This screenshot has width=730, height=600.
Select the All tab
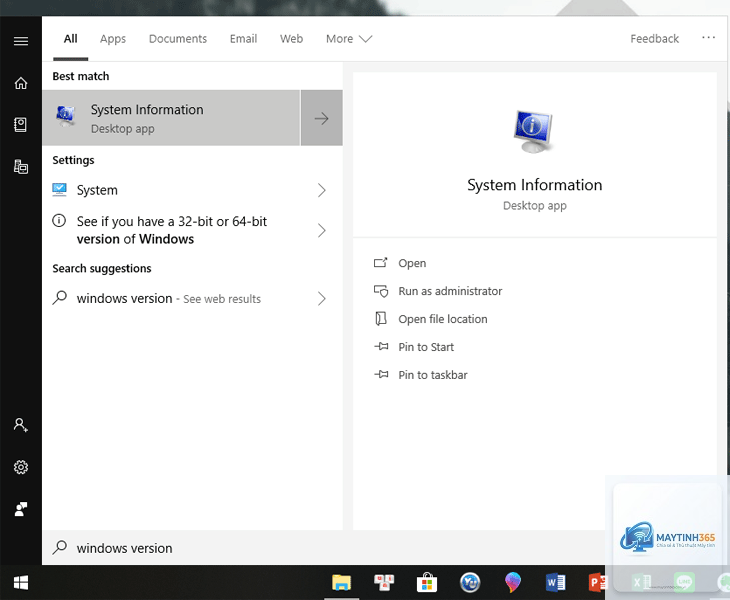click(70, 39)
